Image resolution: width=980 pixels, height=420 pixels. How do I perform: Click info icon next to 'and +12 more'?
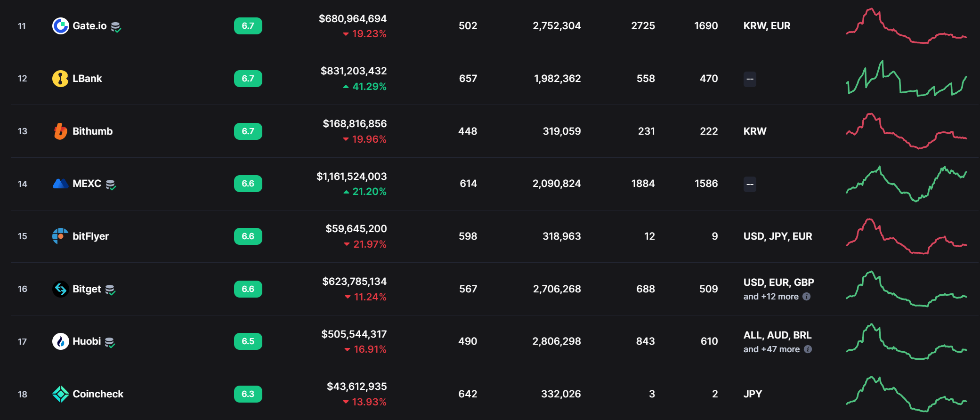coord(806,297)
